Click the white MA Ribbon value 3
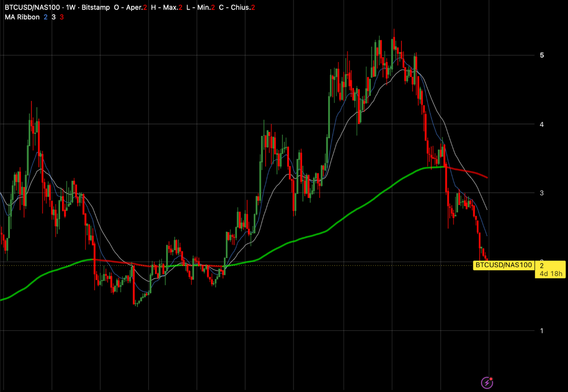 (x=54, y=18)
